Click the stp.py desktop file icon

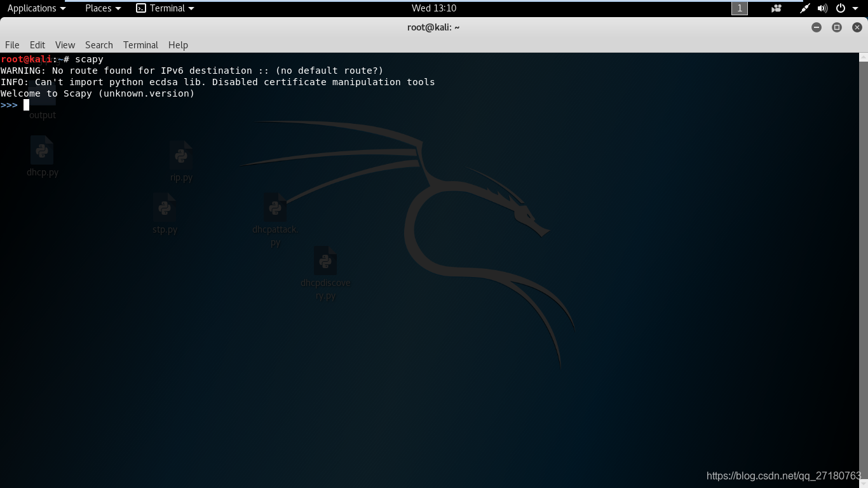coord(165,214)
